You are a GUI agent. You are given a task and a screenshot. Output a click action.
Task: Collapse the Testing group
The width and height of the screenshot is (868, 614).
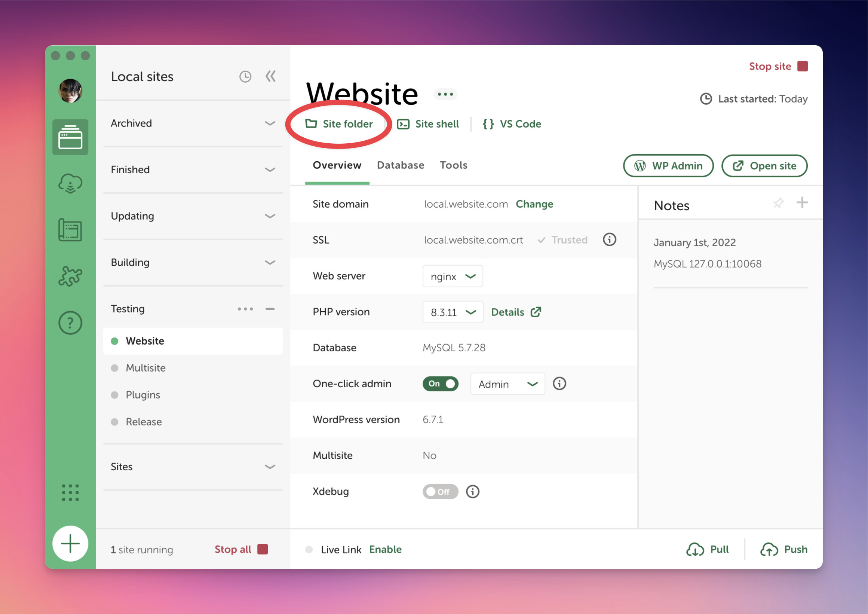tap(270, 309)
